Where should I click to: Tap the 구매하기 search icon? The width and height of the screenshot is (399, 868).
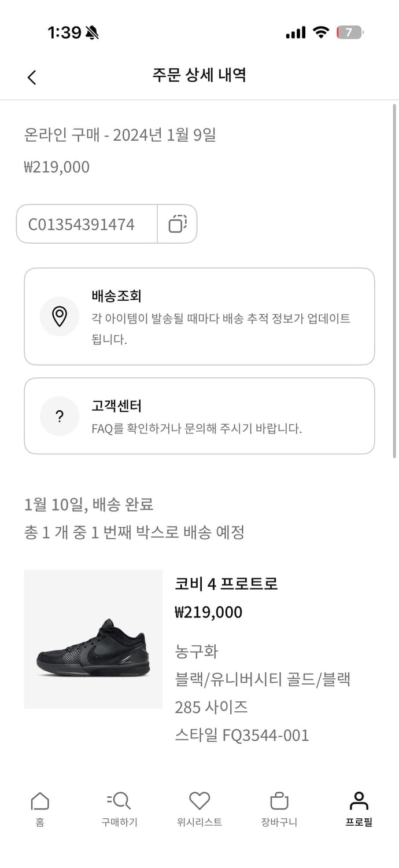[x=119, y=800]
